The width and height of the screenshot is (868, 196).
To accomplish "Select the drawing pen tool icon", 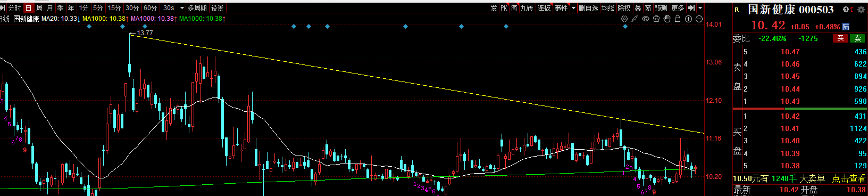I will (635, 19).
